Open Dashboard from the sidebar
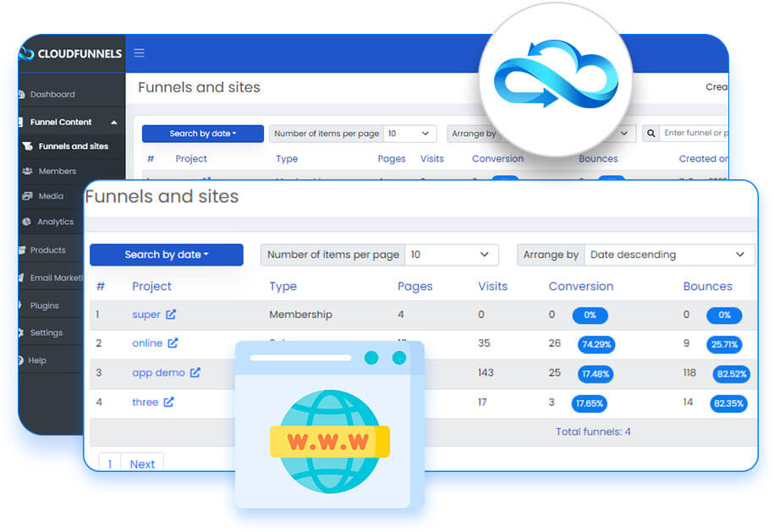This screenshot has width=774, height=532. [52, 95]
